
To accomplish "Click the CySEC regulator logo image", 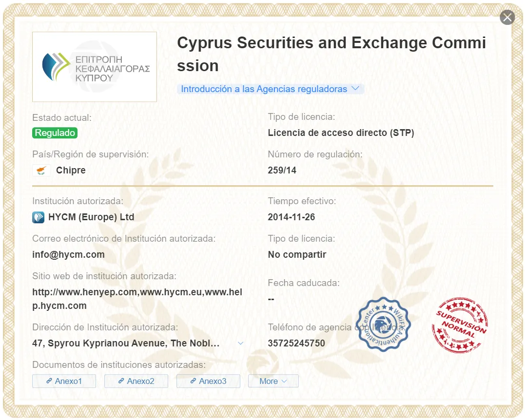I will tap(95, 67).
